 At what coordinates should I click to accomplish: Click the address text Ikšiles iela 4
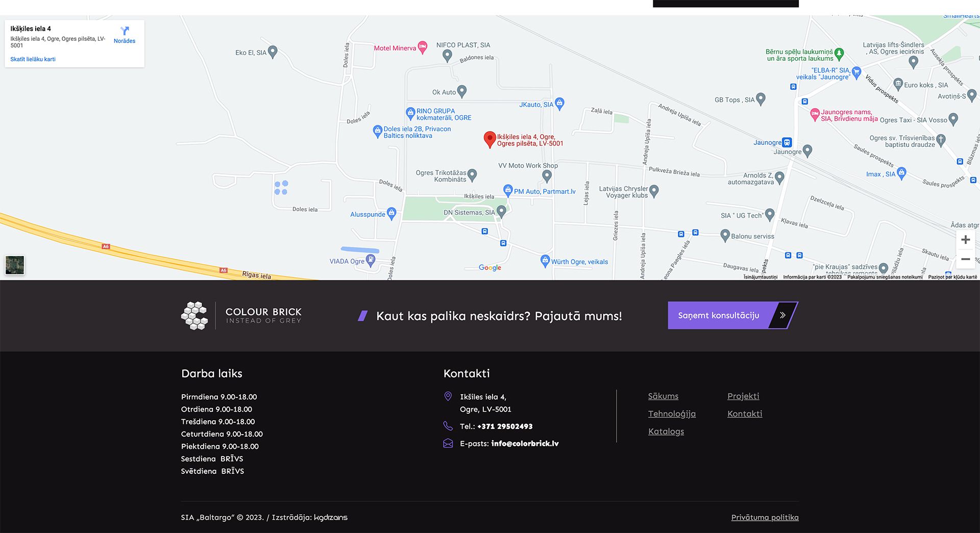pos(483,397)
